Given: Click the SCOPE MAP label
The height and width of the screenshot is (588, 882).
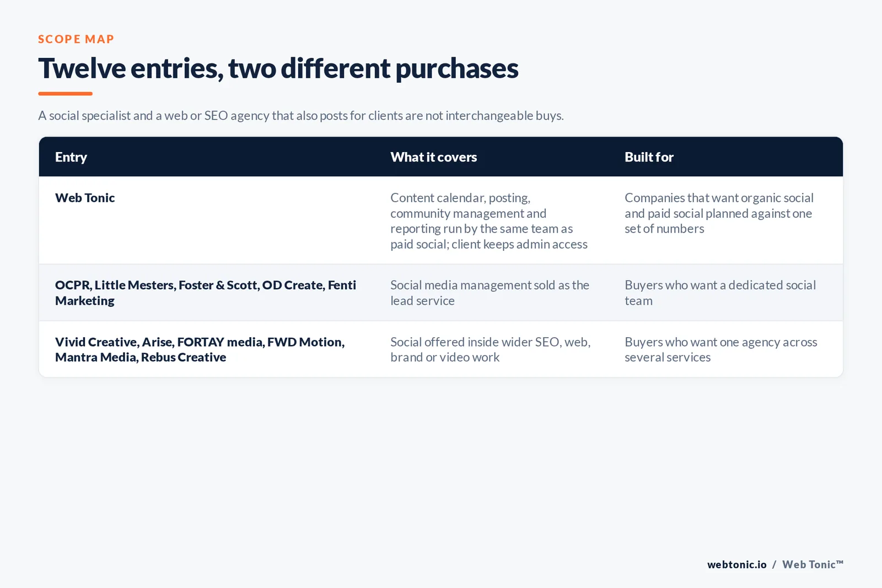Looking at the screenshot, I should click(x=76, y=39).
